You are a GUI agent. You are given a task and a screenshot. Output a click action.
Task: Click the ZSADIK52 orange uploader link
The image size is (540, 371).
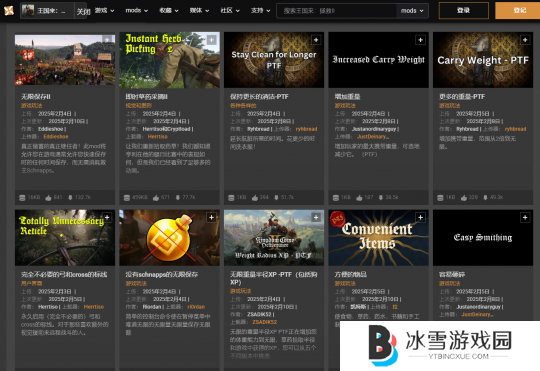click(264, 322)
